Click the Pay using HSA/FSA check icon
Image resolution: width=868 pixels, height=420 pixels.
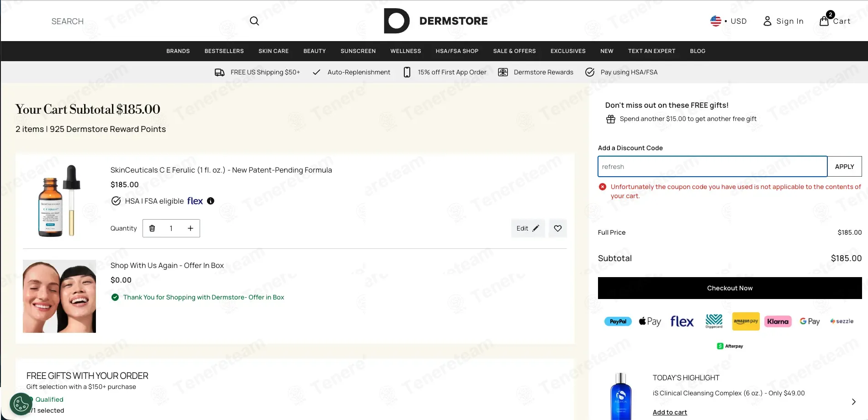coord(590,72)
